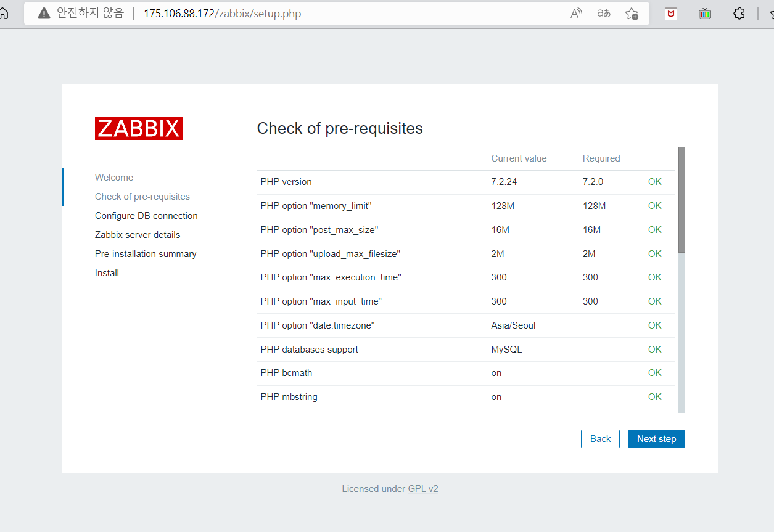Select the Welcome setup step

point(114,178)
